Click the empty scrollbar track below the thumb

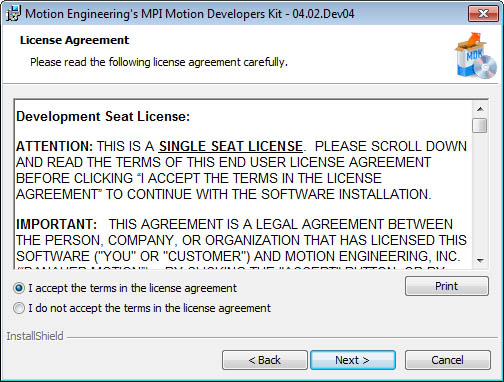tap(480, 193)
